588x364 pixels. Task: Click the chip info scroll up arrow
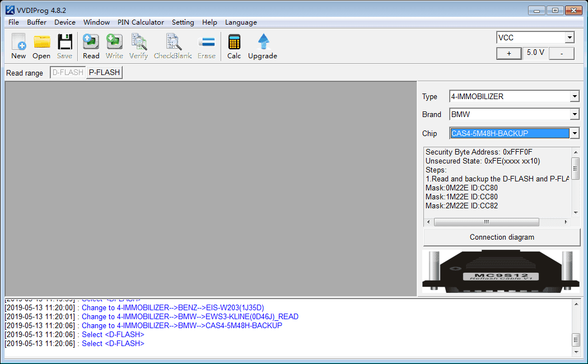click(576, 152)
